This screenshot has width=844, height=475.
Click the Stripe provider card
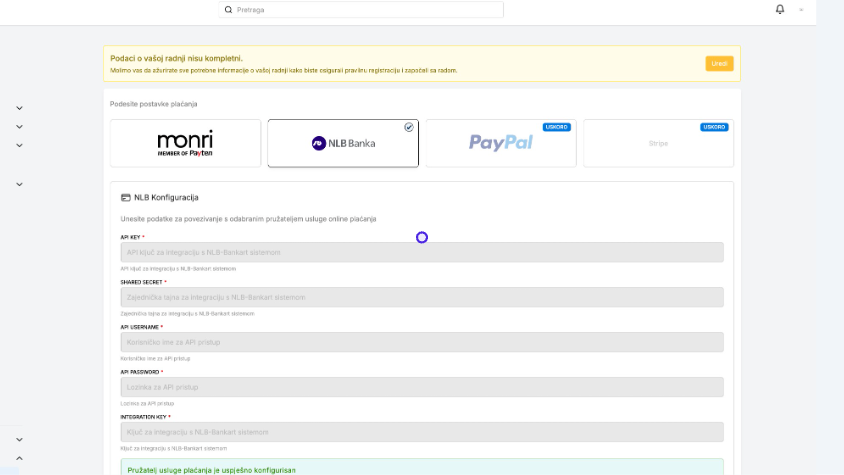coord(658,143)
